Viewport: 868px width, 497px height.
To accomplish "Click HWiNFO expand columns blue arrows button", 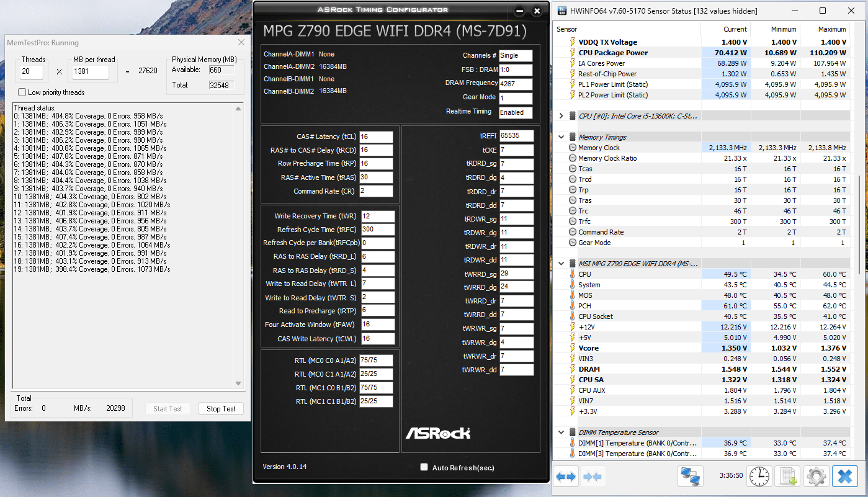I will (566, 477).
